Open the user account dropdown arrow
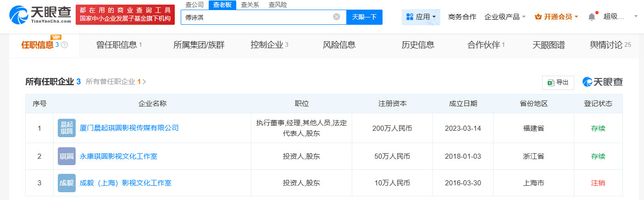Image resolution: width=644 pixels, height=200 pixels. 636,17
